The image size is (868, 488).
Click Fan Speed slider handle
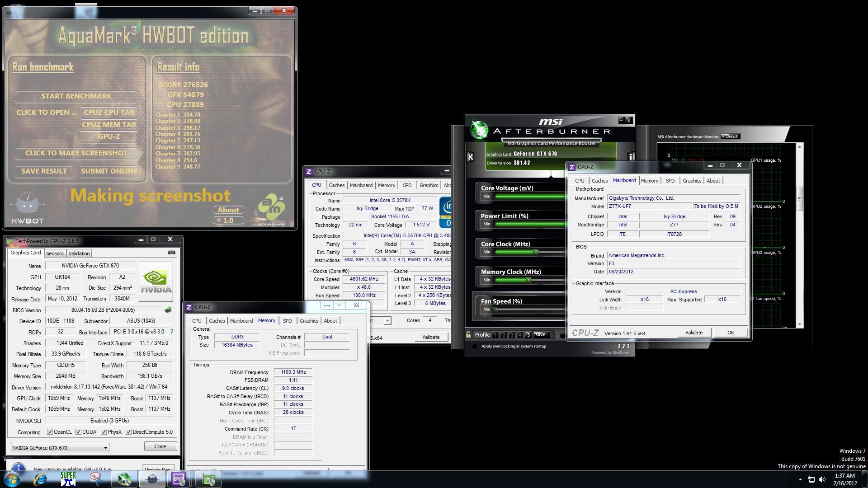tap(496, 310)
